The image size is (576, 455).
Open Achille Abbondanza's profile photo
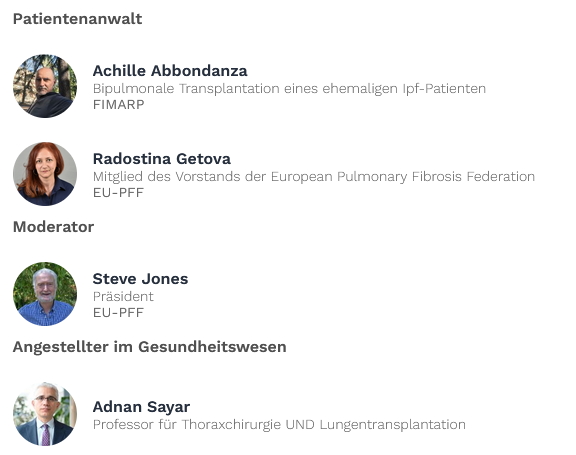(45, 86)
